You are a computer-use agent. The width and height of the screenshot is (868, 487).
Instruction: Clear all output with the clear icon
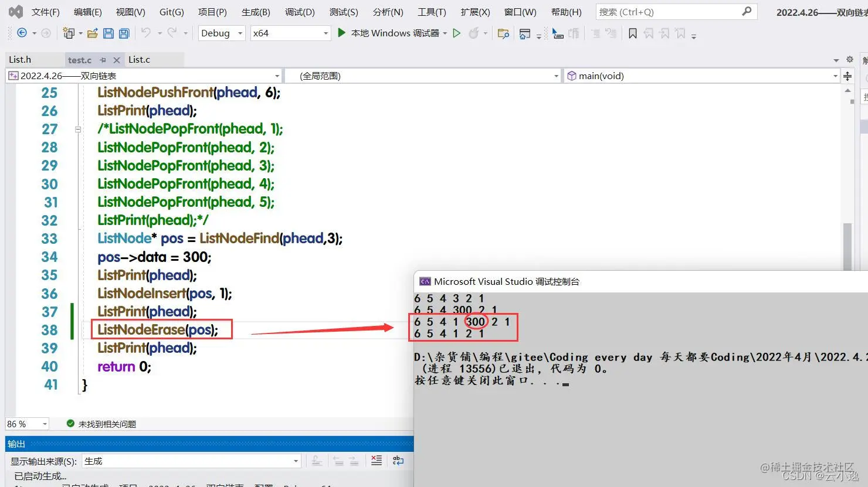click(x=377, y=461)
